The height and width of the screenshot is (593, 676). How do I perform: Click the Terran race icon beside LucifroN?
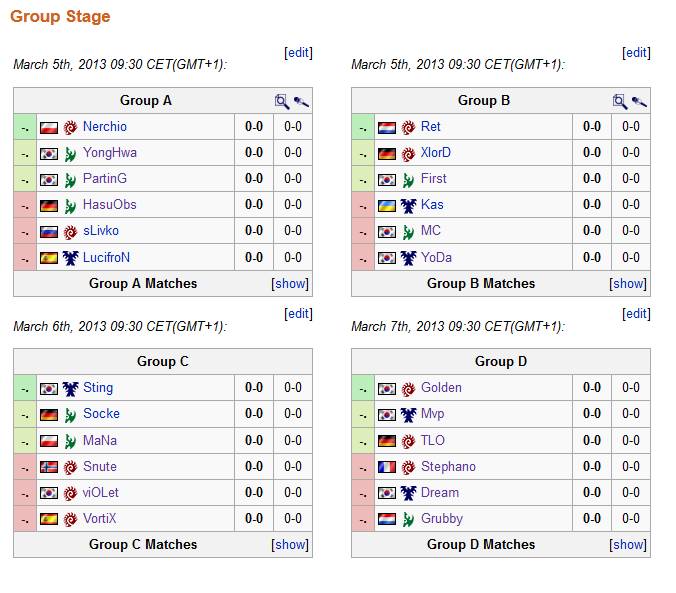coord(70,257)
